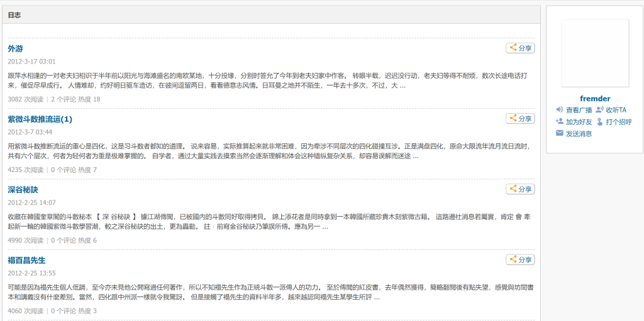644x321 pixels.
Task: Click the 分享 button for 深谷秘訣
Action: tap(520, 189)
